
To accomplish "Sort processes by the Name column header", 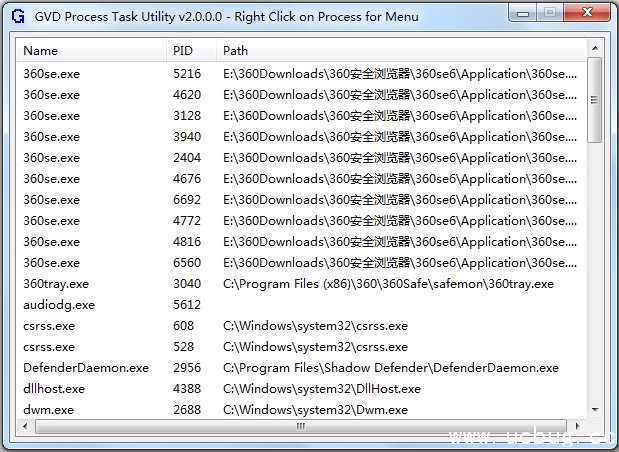I will (x=92, y=51).
